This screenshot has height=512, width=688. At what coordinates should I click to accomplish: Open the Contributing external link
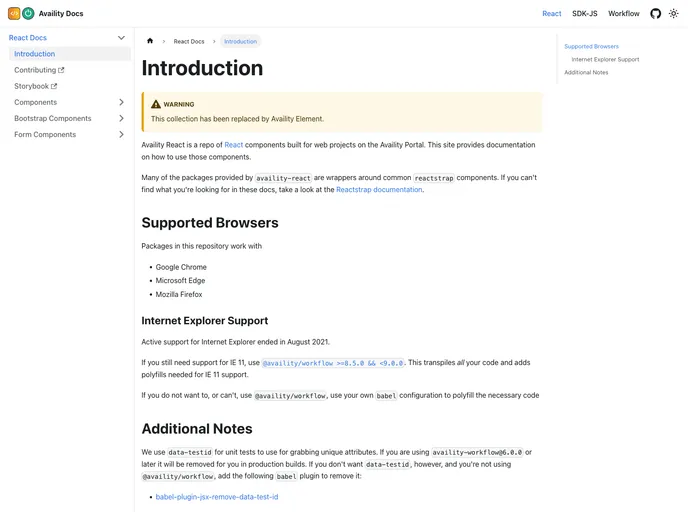pos(39,70)
